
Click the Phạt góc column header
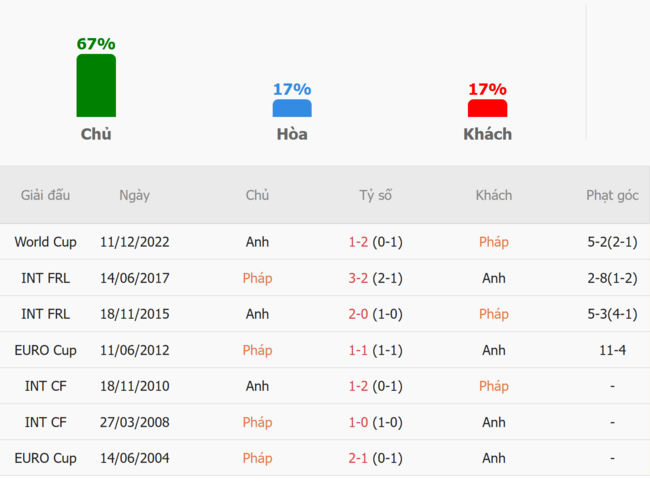[612, 195]
